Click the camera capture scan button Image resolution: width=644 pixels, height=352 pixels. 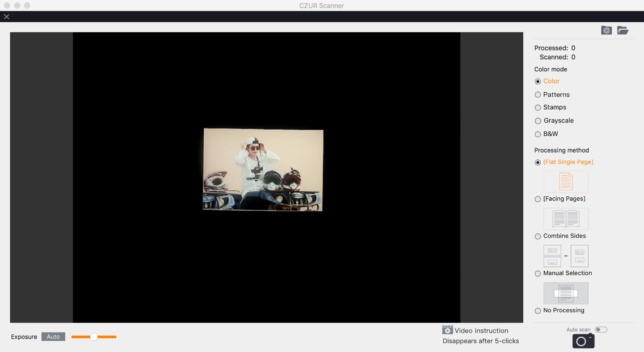583,341
